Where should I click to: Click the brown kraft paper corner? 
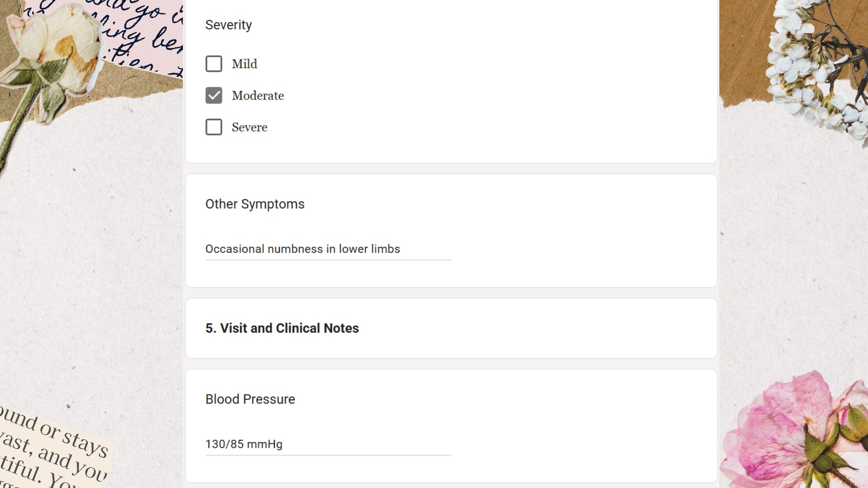[746, 50]
